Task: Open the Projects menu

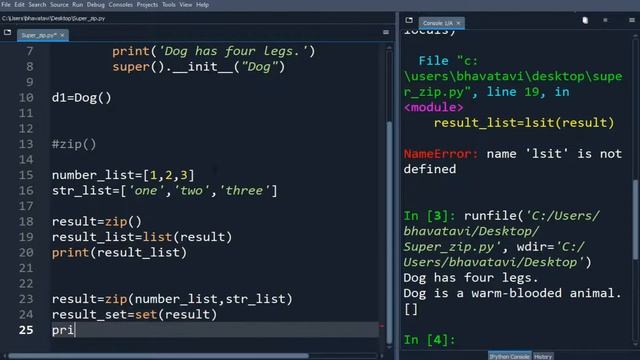Action: click(147, 4)
